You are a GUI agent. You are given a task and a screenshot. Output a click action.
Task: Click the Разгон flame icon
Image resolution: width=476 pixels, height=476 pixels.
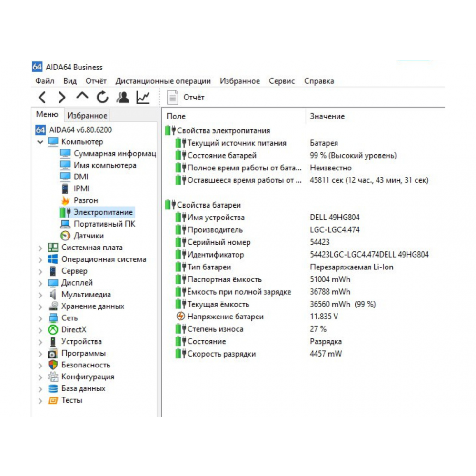pyautogui.click(x=65, y=201)
